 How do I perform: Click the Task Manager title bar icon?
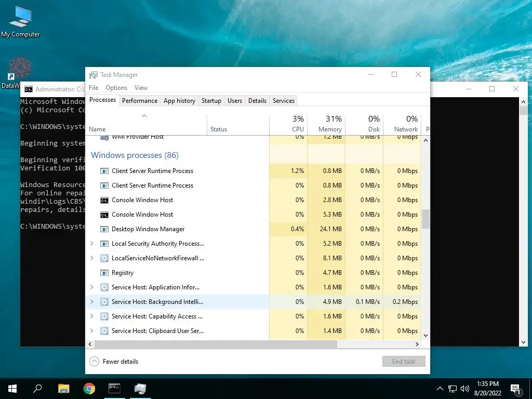pos(94,75)
